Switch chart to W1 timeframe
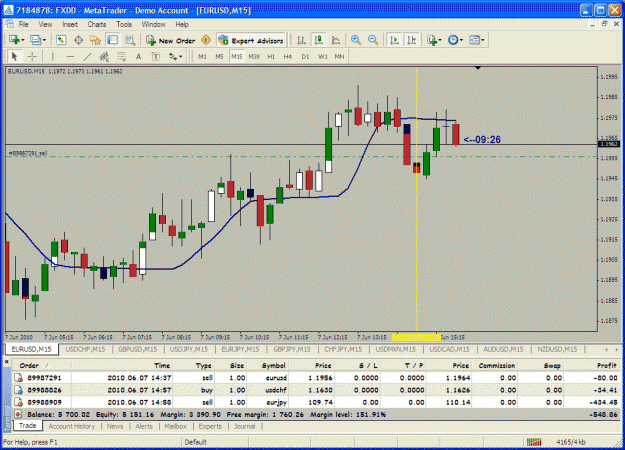The height and width of the screenshot is (450, 625). 322,57
